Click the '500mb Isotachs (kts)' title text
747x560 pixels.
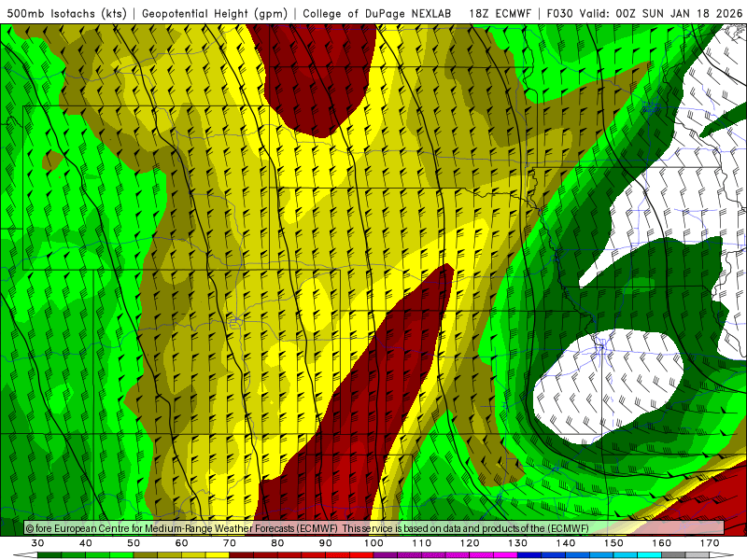(x=66, y=13)
